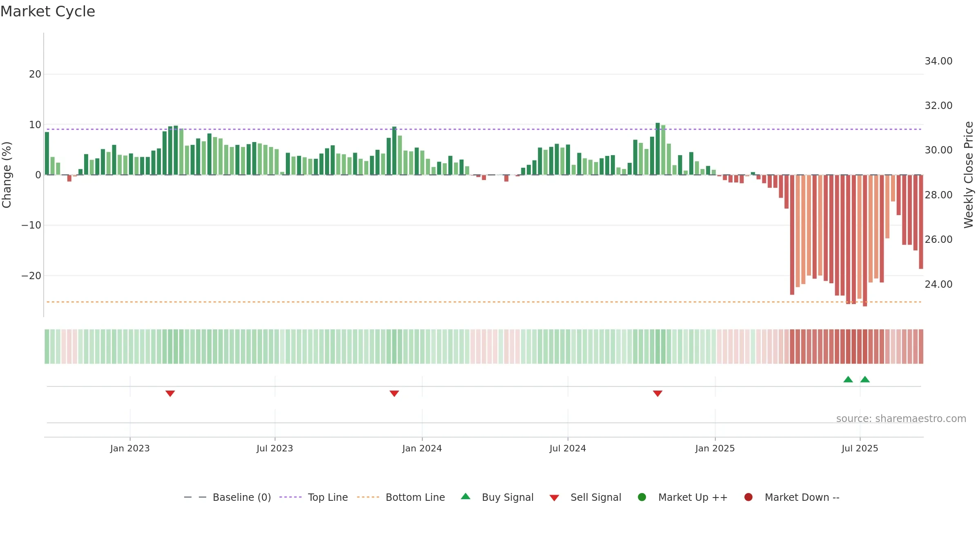Toggle the Top Line legend entry
This screenshot has height=551, width=980.
(314, 497)
